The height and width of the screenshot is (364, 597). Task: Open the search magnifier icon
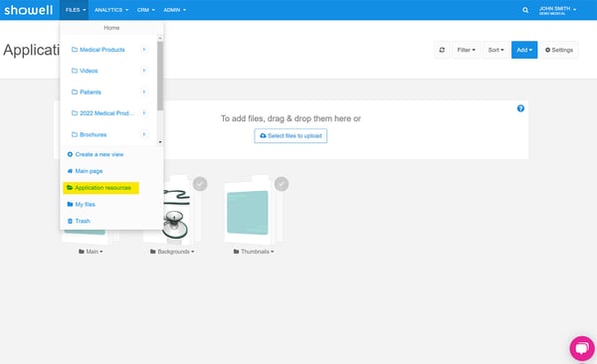tap(525, 10)
